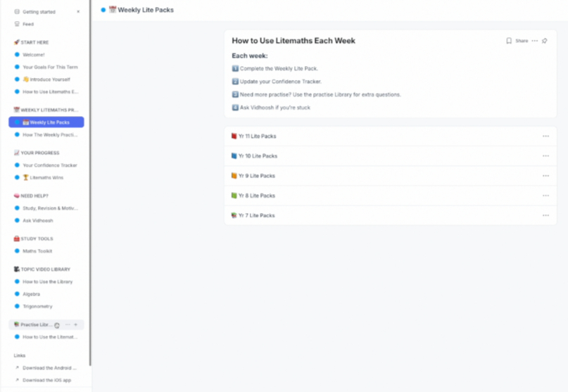568x392 pixels.
Task: Click the bookmark icon on the pinned post
Action: point(509,41)
